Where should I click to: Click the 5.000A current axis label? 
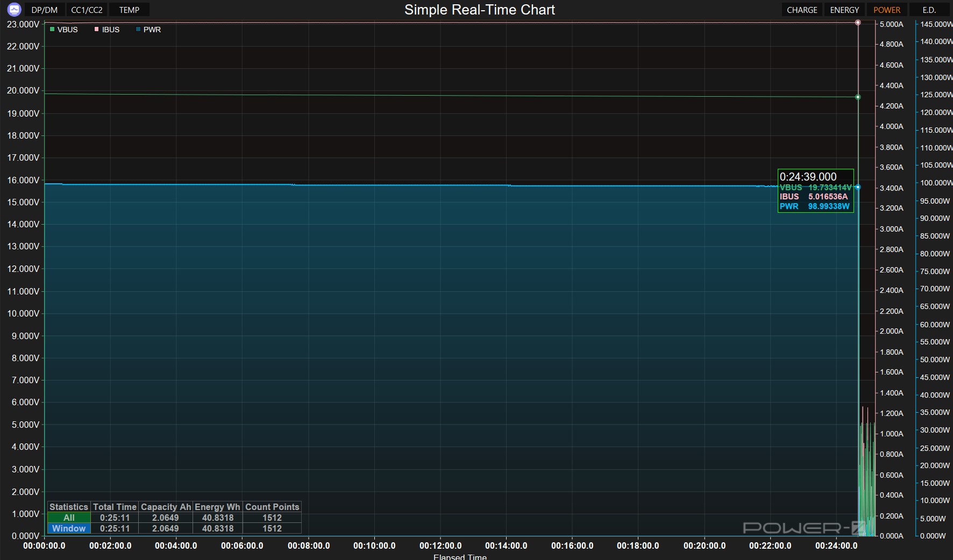(891, 24)
